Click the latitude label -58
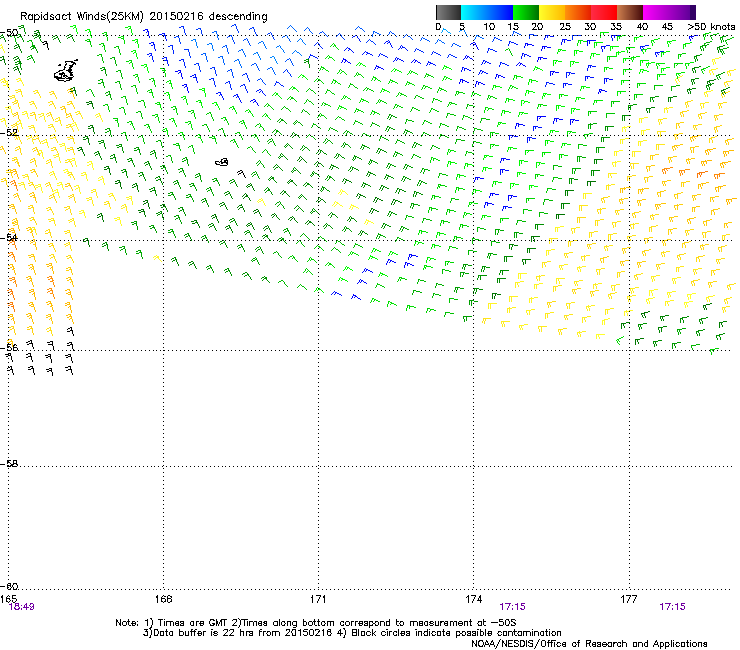740x650 pixels. (9, 464)
